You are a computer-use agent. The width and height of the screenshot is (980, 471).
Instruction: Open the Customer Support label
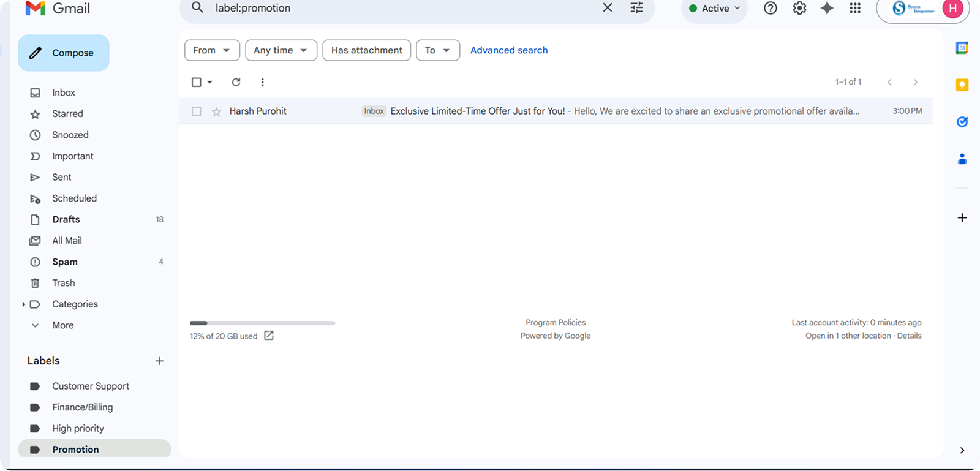pyautogui.click(x=91, y=386)
